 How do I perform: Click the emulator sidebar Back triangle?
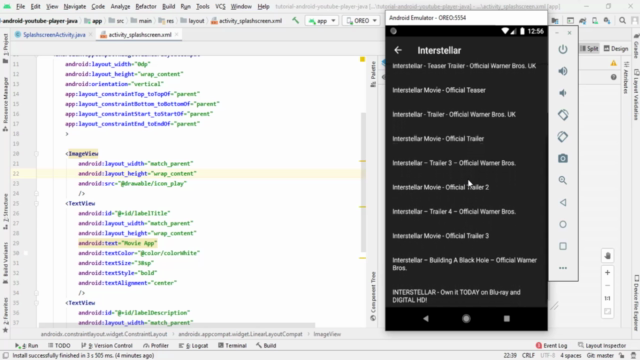pos(563,202)
